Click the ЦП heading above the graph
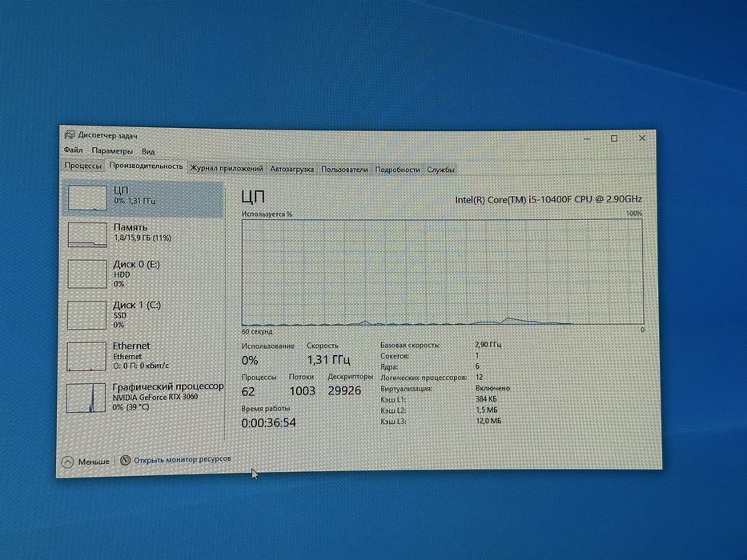This screenshot has width=747, height=560. [253, 197]
